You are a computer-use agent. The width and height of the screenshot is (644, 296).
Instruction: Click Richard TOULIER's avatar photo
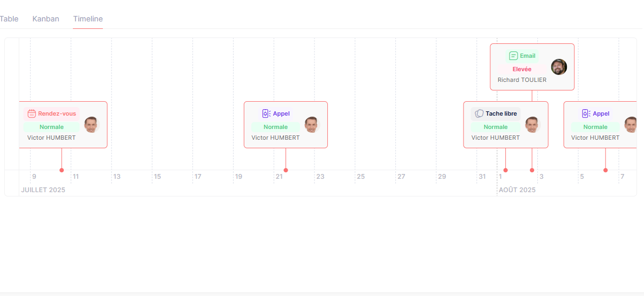[x=559, y=67]
